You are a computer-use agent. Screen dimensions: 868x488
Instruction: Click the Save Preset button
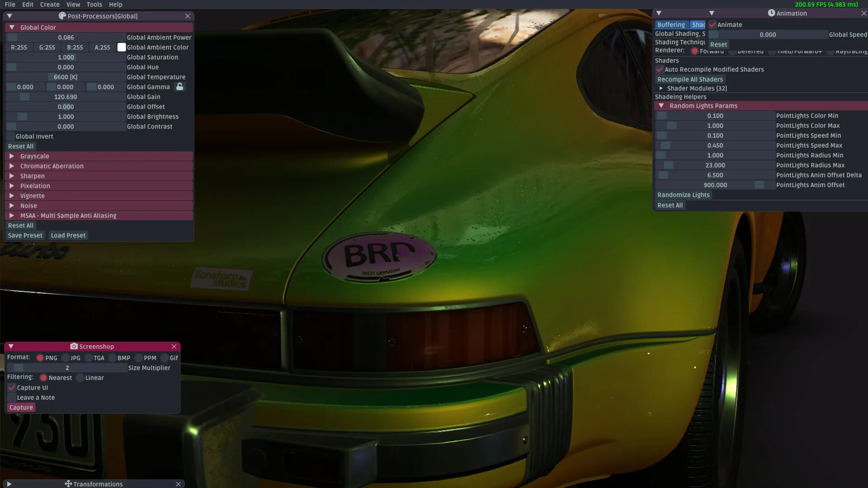coord(25,235)
